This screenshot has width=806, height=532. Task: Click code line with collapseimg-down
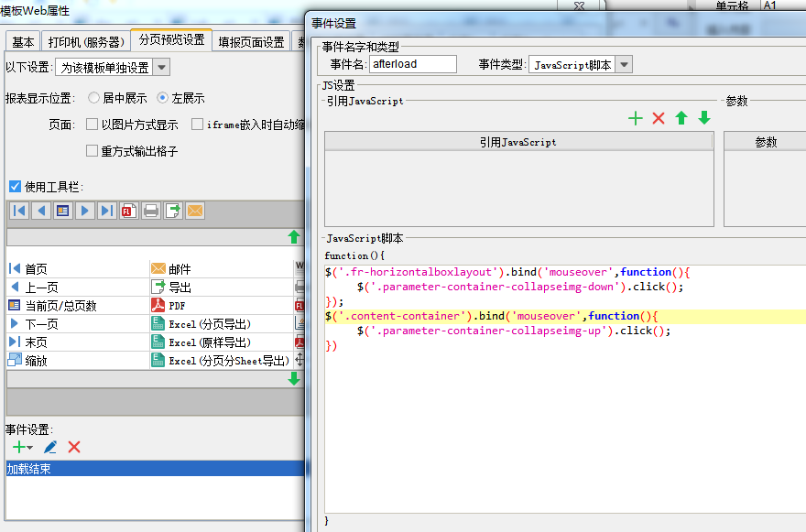click(x=520, y=287)
